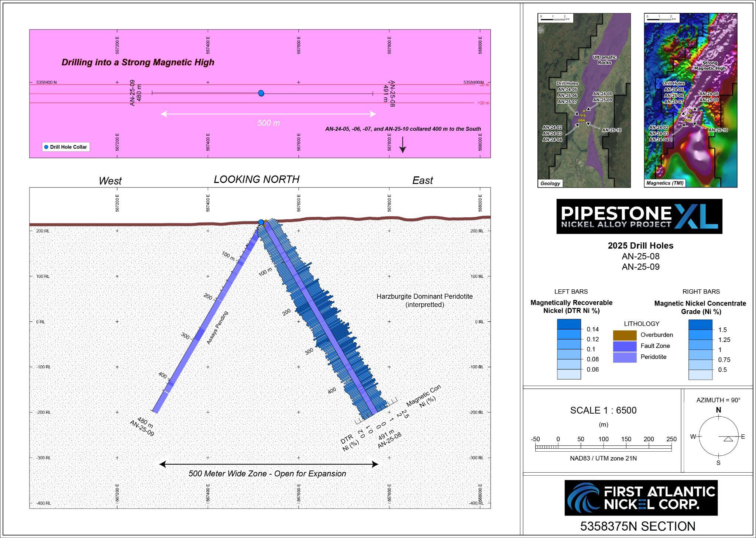
Task: Click the Fault Zone lithology color swatch
Action: click(625, 346)
